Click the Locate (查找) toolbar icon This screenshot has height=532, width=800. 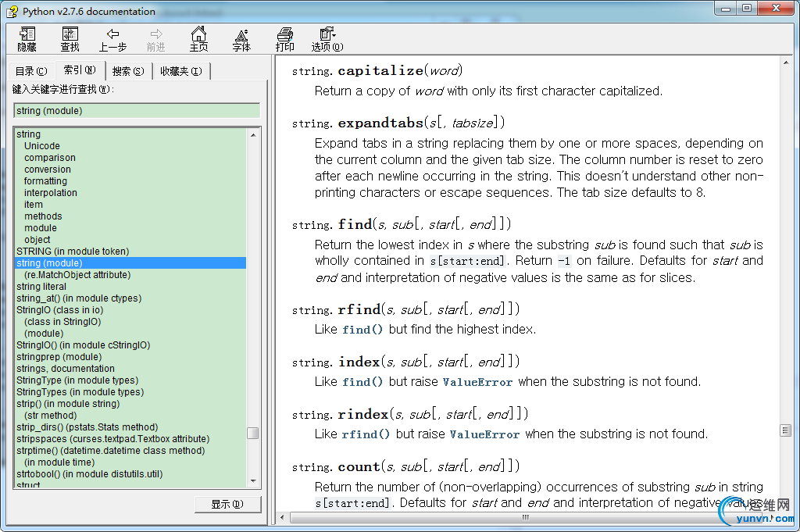pyautogui.click(x=70, y=39)
